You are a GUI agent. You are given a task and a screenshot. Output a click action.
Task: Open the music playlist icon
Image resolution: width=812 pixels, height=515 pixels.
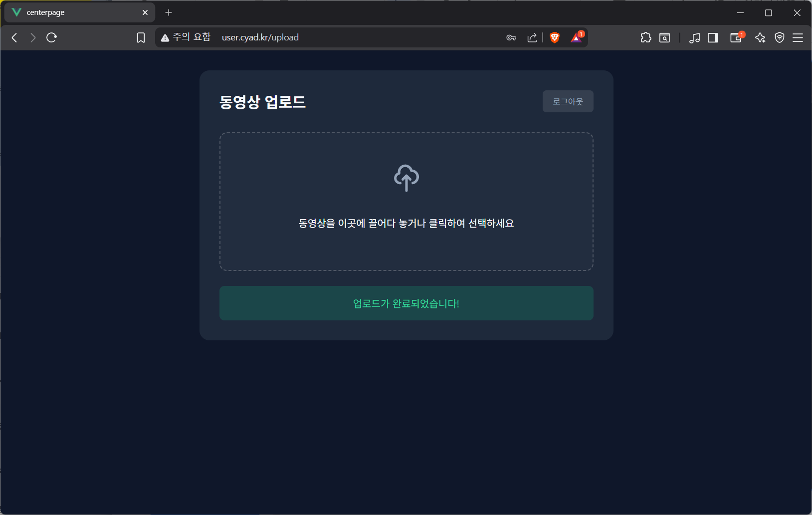(694, 37)
